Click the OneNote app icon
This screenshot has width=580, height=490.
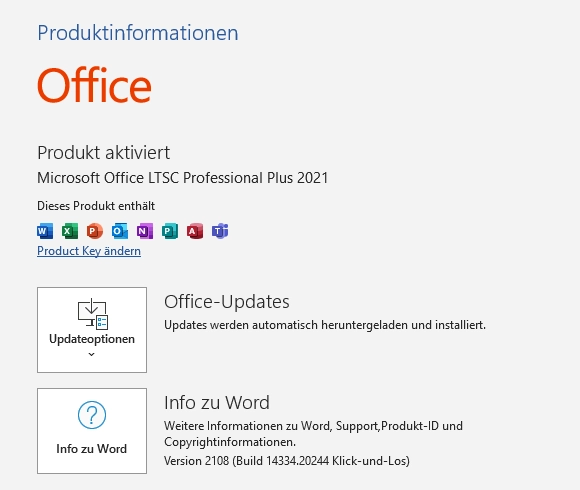(x=145, y=231)
